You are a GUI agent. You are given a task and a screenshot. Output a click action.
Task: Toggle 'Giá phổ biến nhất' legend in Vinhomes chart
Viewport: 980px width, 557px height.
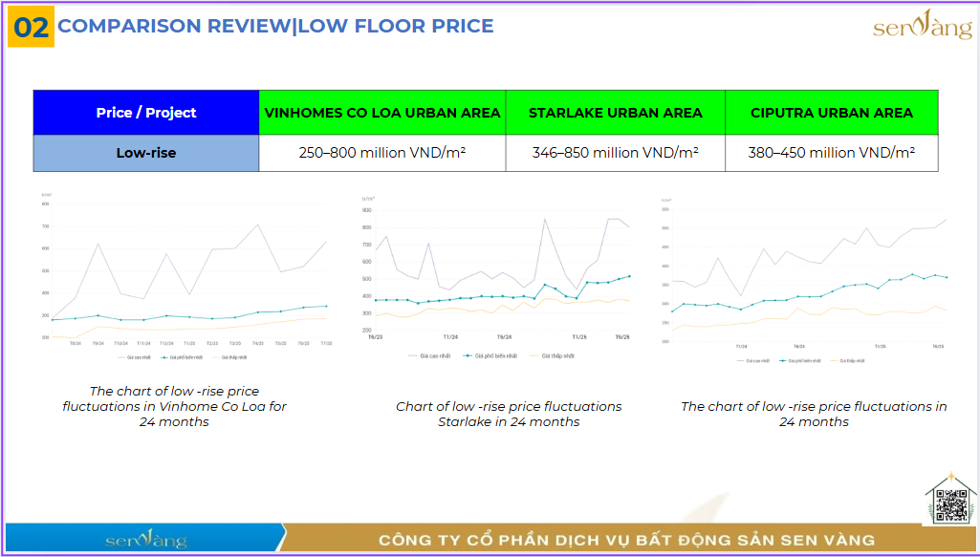(183, 358)
